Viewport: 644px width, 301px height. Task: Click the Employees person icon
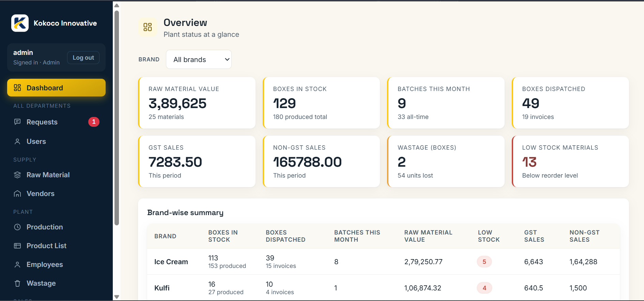coord(17,265)
